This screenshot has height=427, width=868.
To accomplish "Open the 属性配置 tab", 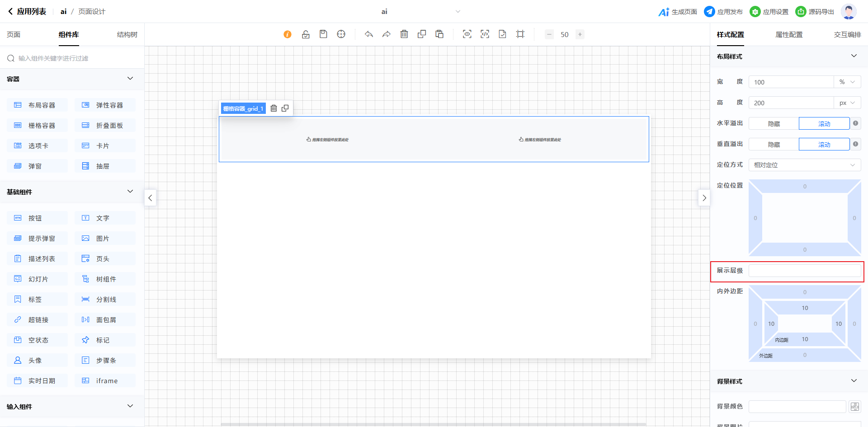I will [789, 35].
